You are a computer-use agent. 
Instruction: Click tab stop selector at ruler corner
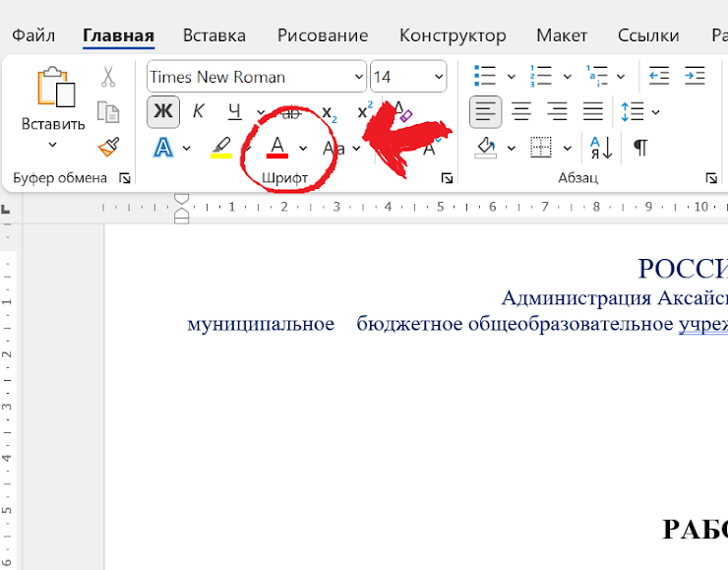pos(6,209)
